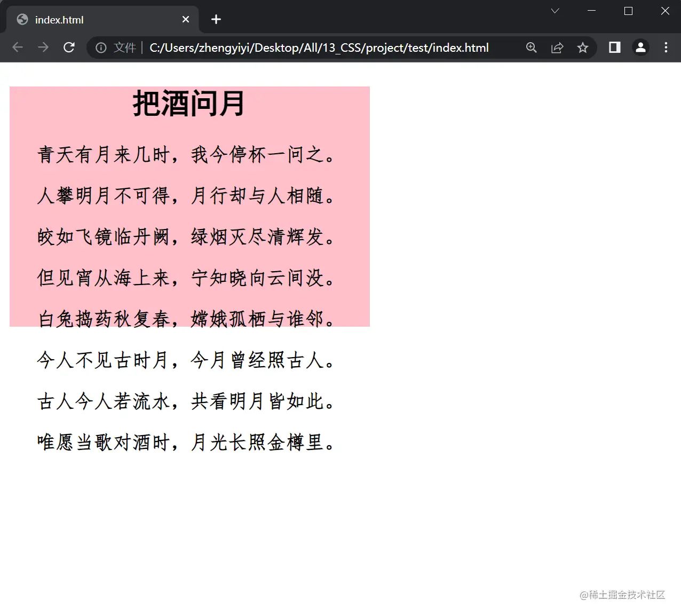The height and width of the screenshot is (616, 681).
Task: Open the zoom magnifier icon in address bar
Action: click(x=532, y=48)
